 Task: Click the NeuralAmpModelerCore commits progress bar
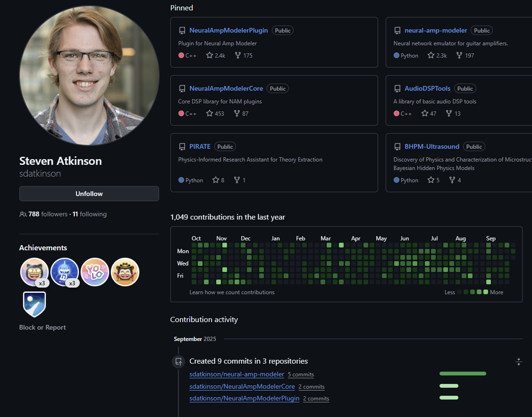point(448,386)
